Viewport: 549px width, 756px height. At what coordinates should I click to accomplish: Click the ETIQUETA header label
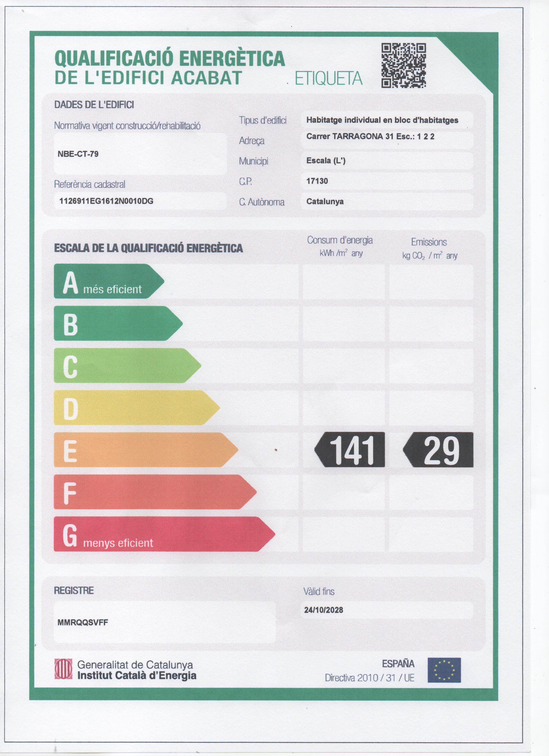coord(329,79)
